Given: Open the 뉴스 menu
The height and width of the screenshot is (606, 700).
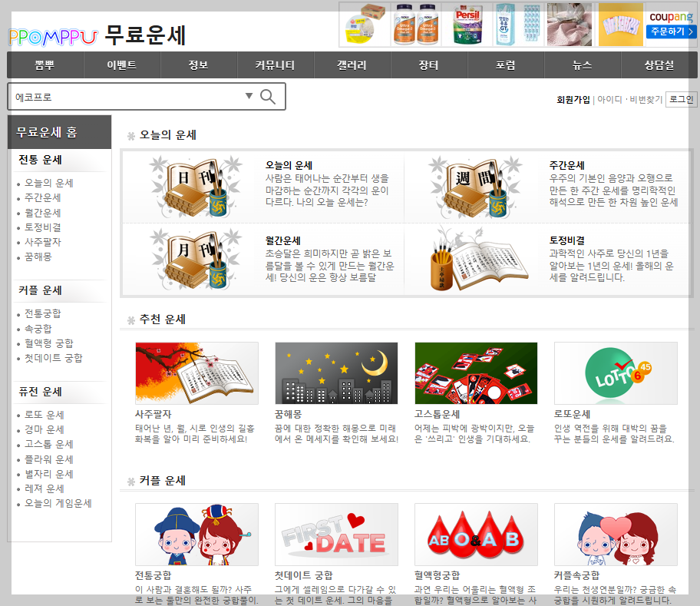Looking at the screenshot, I should coord(583,65).
